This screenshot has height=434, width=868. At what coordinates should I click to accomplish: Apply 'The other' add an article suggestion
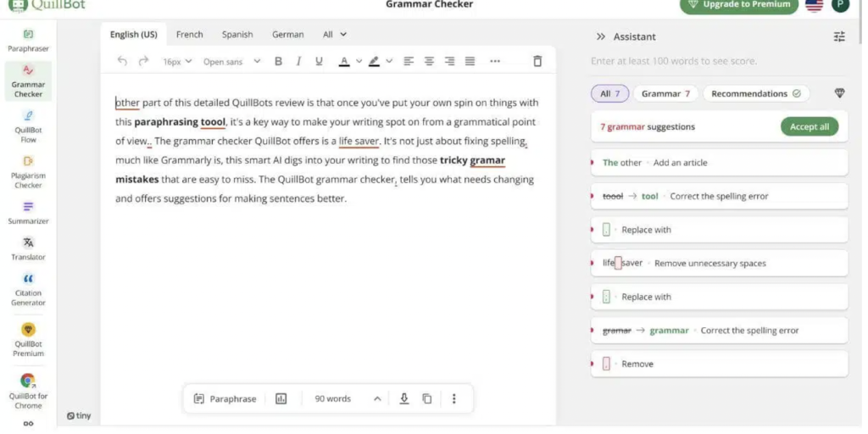[x=719, y=163]
